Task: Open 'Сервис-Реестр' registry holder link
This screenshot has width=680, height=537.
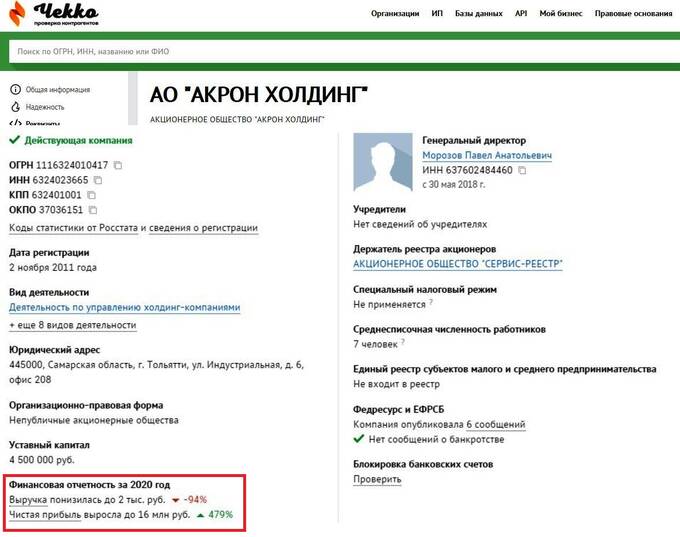Action: point(457,264)
